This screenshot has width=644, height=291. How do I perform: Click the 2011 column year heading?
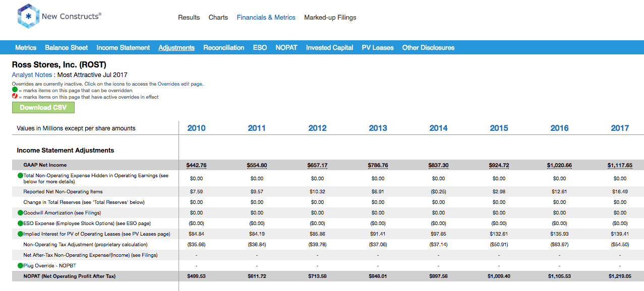point(257,128)
